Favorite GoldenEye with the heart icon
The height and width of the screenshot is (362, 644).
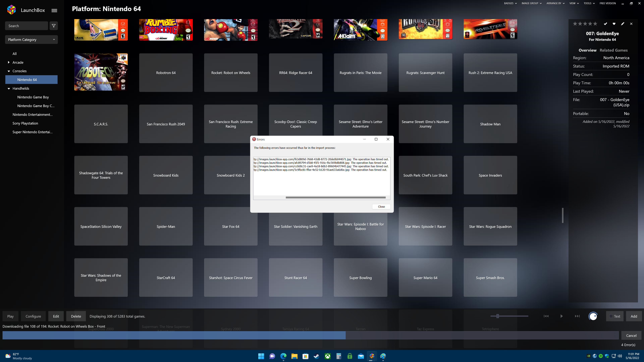point(614,24)
